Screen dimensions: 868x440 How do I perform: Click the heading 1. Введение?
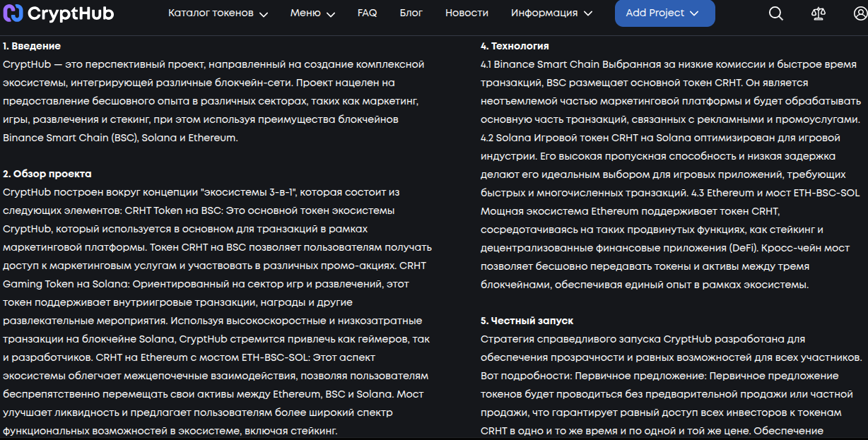point(32,46)
